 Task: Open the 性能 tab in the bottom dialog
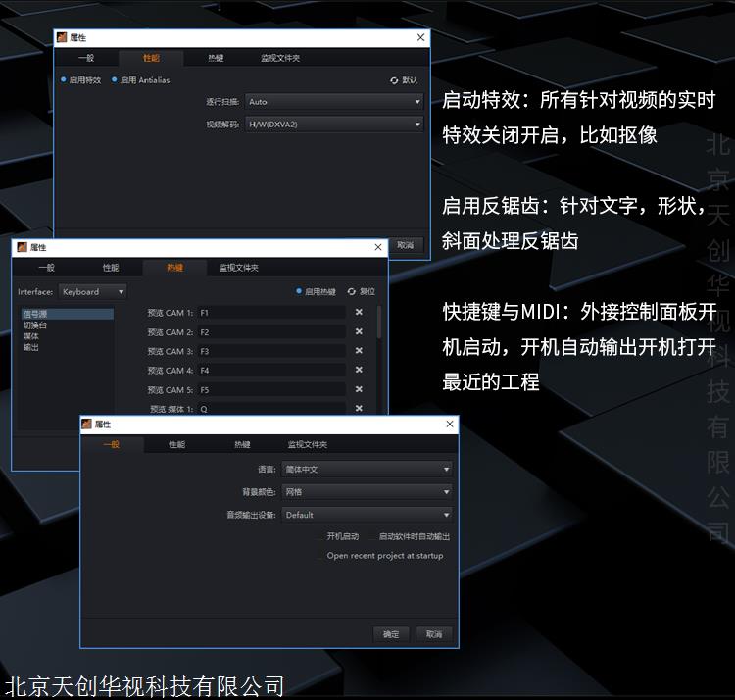point(176,445)
